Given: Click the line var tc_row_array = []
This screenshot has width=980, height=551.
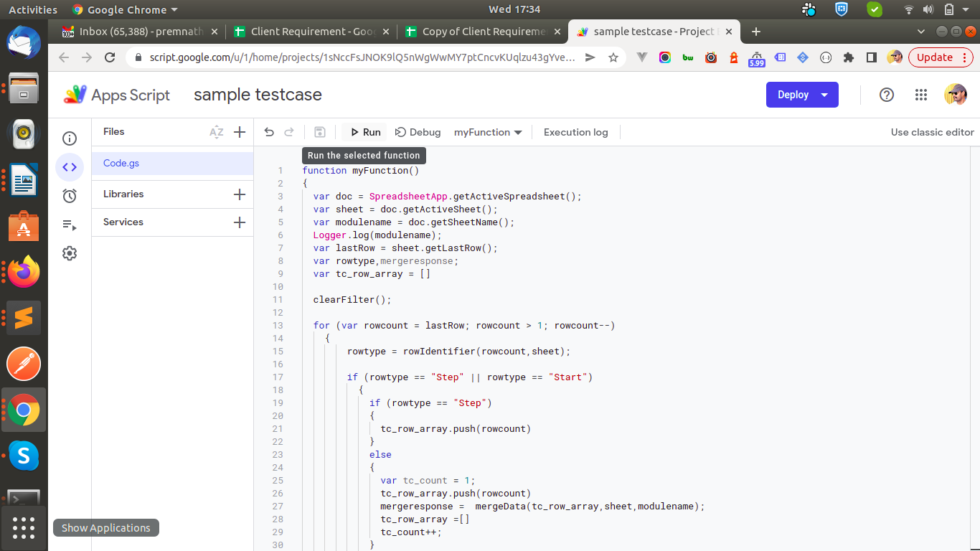Looking at the screenshot, I should (x=372, y=274).
